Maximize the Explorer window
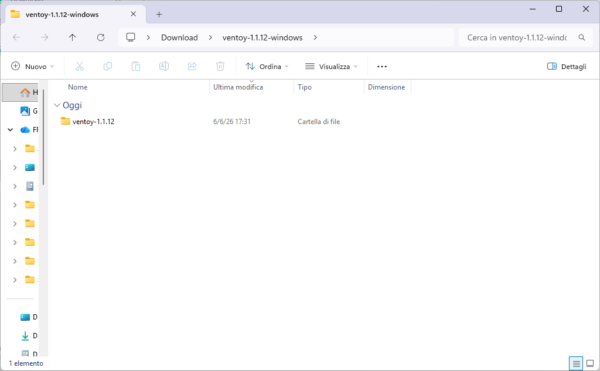The width and height of the screenshot is (600, 371). [559, 9]
